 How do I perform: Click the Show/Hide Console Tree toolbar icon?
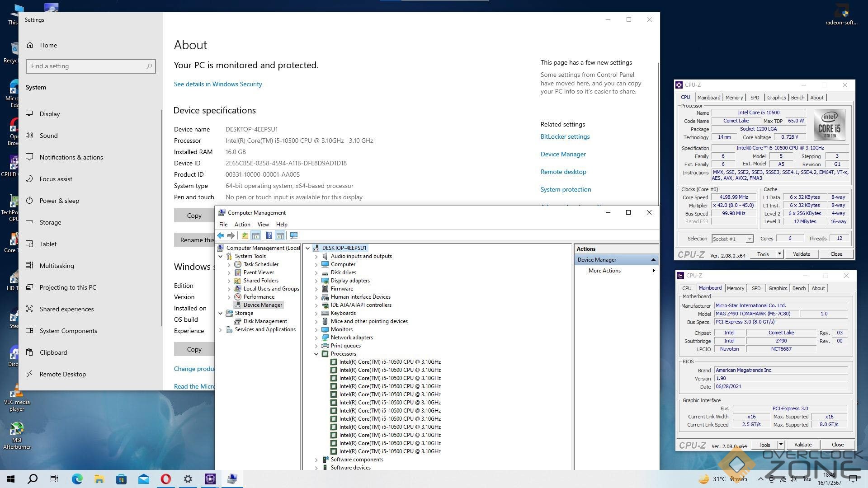(256, 235)
